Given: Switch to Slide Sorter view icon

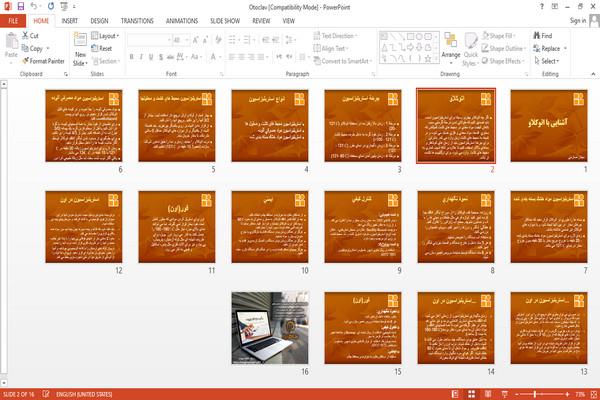Looking at the screenshot, I should [471, 394].
